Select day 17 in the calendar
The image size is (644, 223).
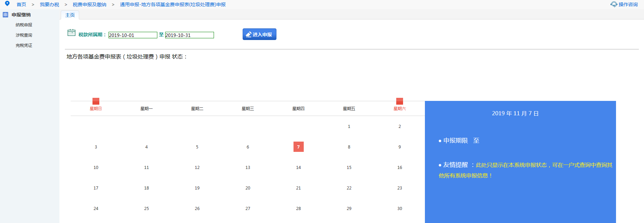pos(96,188)
